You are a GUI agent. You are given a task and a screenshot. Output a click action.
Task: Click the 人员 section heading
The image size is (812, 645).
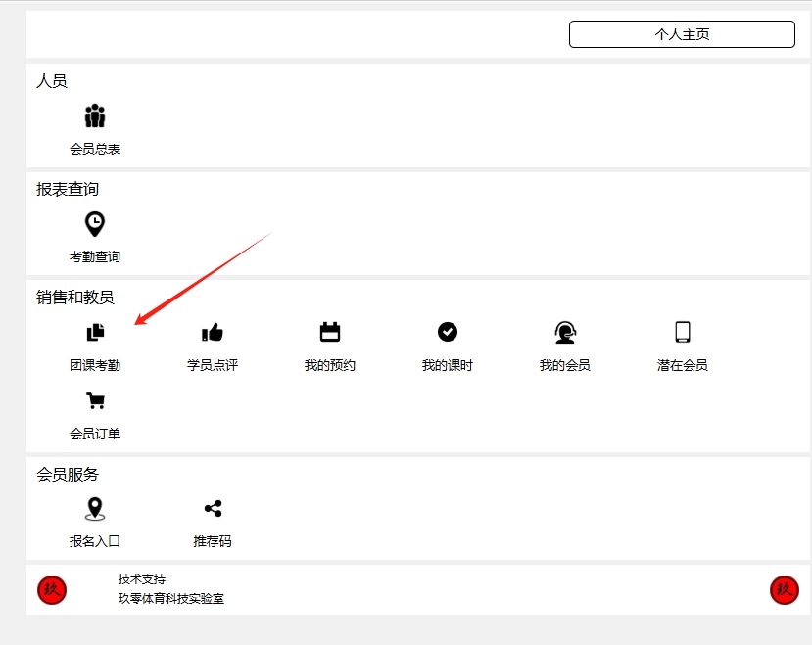coord(52,81)
